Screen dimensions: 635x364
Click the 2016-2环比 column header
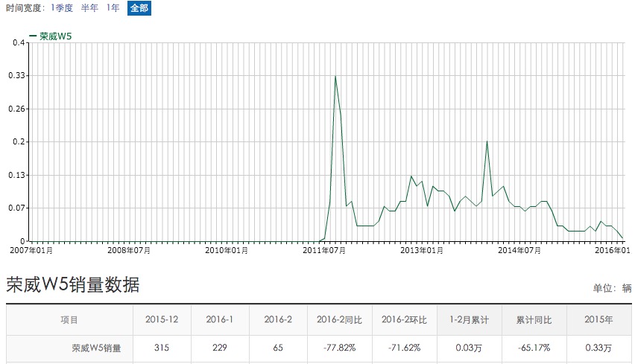[404, 320]
